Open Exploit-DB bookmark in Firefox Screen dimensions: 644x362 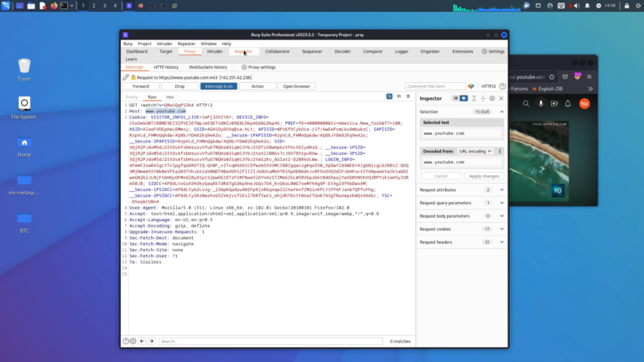click(x=547, y=89)
